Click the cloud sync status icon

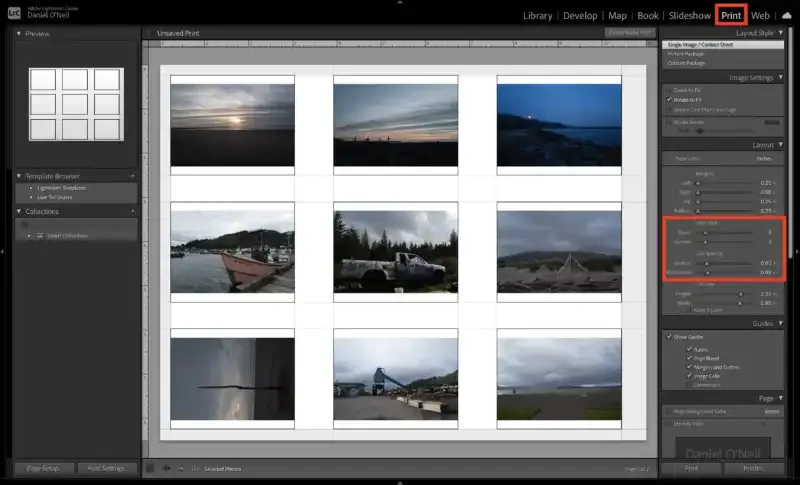786,16
